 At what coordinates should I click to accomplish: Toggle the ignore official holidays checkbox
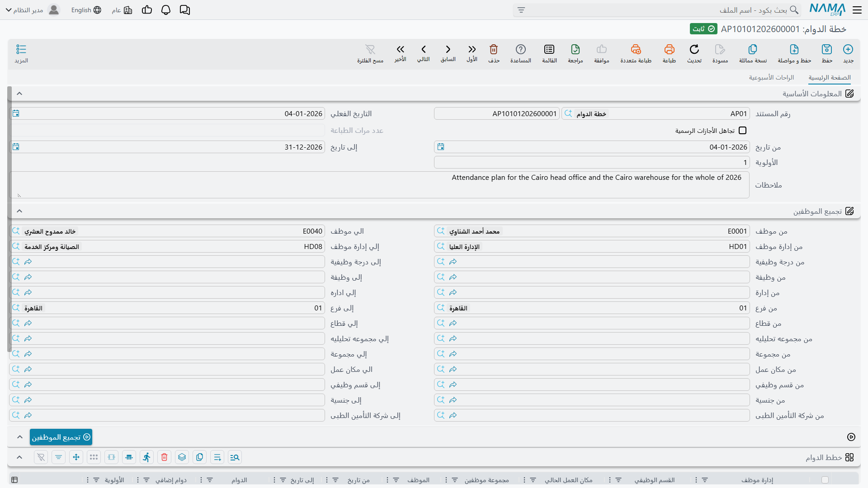point(742,131)
